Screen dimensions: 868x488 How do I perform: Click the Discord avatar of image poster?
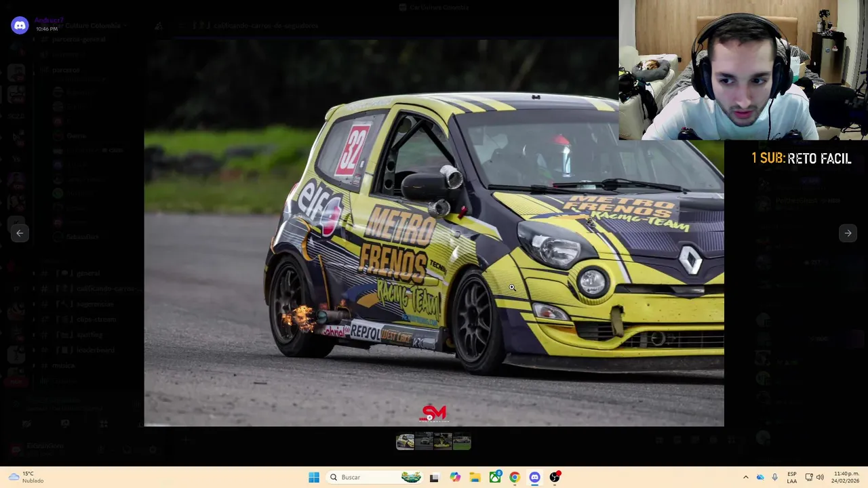coord(20,25)
